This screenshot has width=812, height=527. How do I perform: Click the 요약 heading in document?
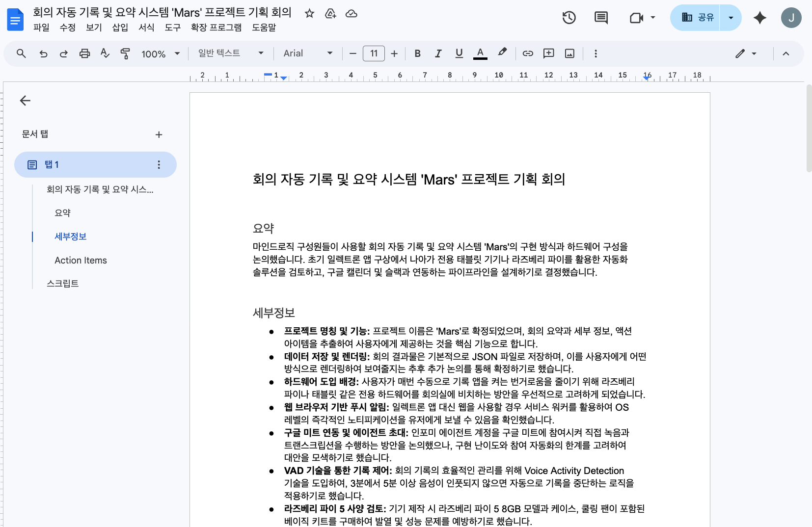pos(263,228)
